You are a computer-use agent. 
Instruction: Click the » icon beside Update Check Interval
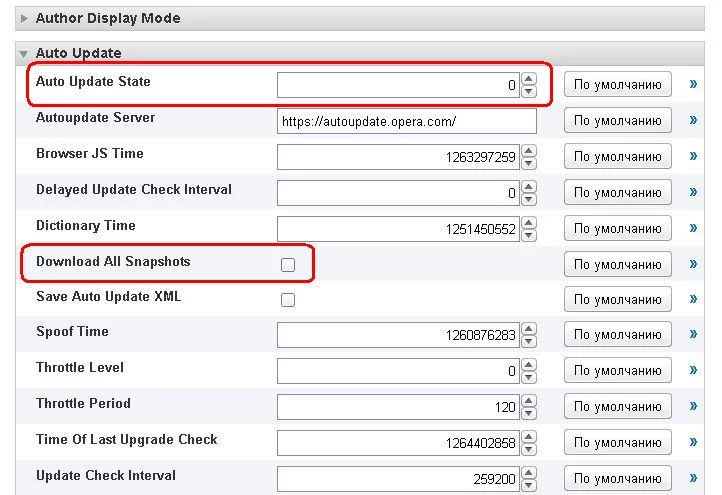(693, 479)
